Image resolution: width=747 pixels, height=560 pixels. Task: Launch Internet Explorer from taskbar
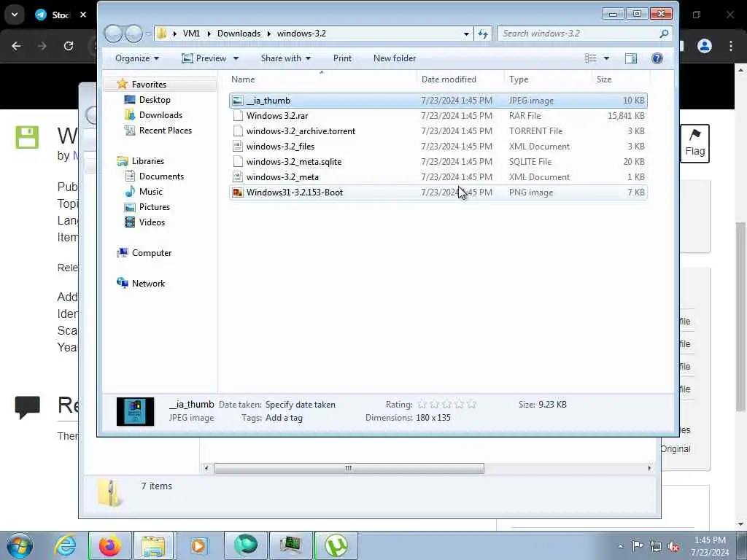point(64,545)
